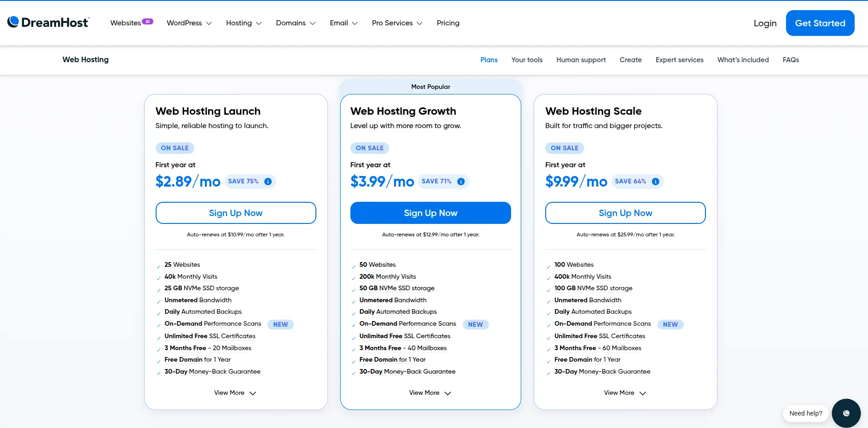The image size is (868, 428).
Task: Click info icon next to SAVE 71%
Action: tap(461, 182)
